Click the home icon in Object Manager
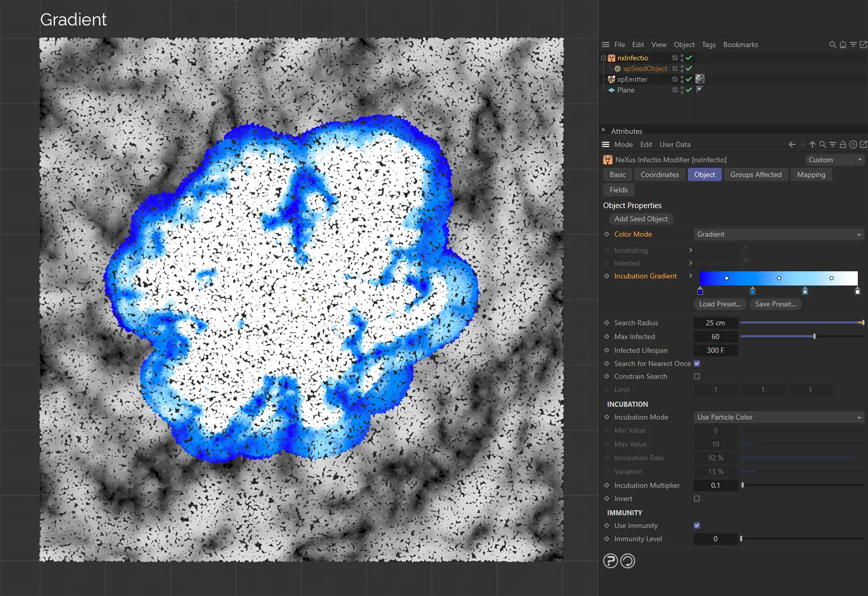This screenshot has height=596, width=868. pos(843,45)
